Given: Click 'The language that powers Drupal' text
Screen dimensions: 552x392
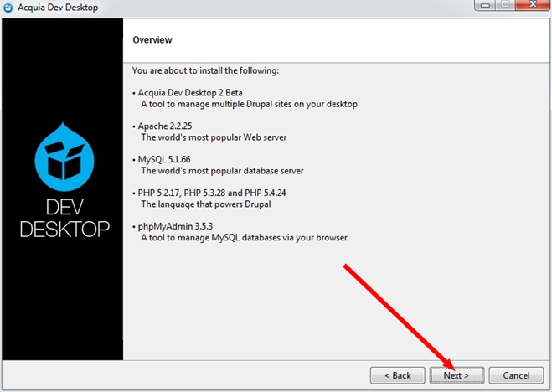Looking at the screenshot, I should pyautogui.click(x=206, y=204).
